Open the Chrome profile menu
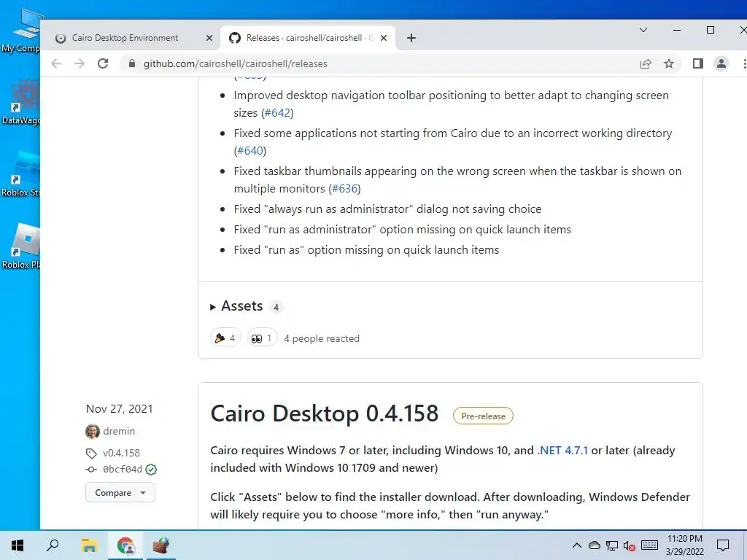This screenshot has width=747, height=560. pyautogui.click(x=721, y=63)
